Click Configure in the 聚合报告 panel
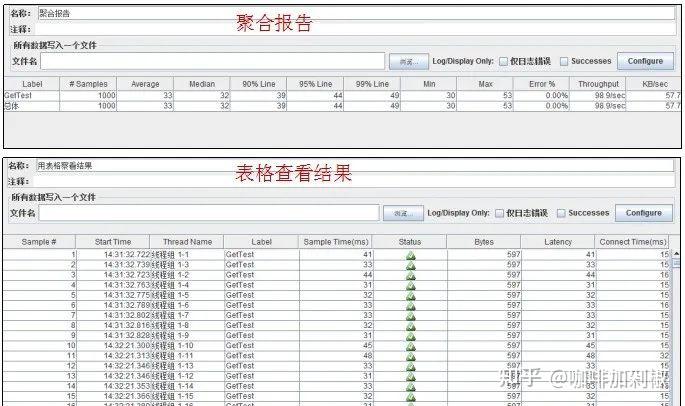The image size is (685, 406). pyautogui.click(x=645, y=61)
